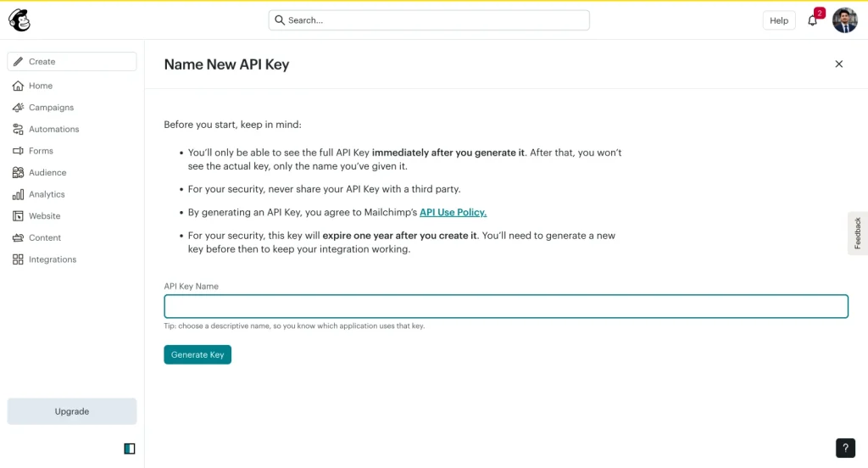Click the Create button in the sidebar
Viewport: 868px width, 468px height.
tap(72, 62)
